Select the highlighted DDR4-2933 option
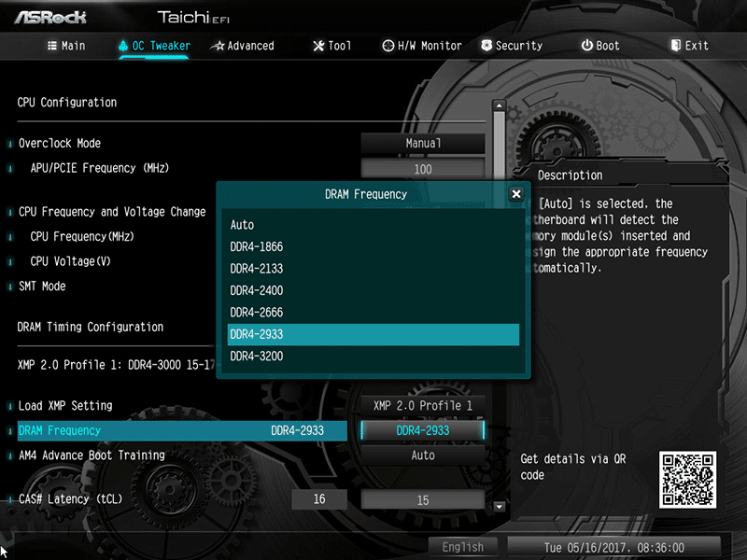 (373, 334)
